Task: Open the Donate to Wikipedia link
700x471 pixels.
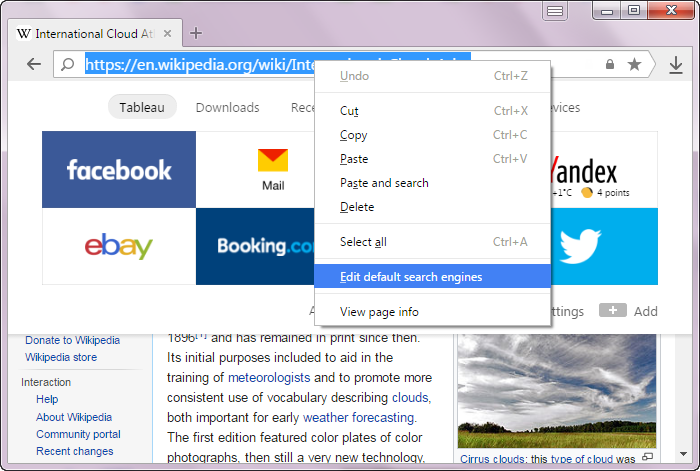Action: pos(72,340)
